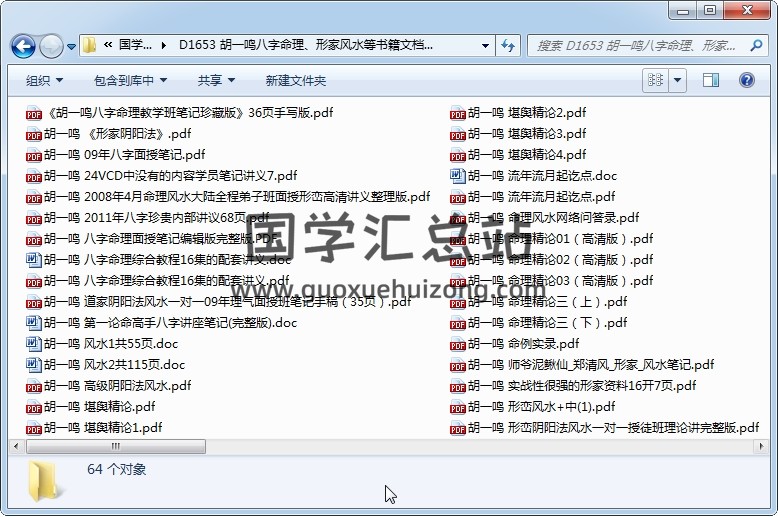
Task: Select file 命理精论01（高清版）.pdf
Action: [x=552, y=239]
